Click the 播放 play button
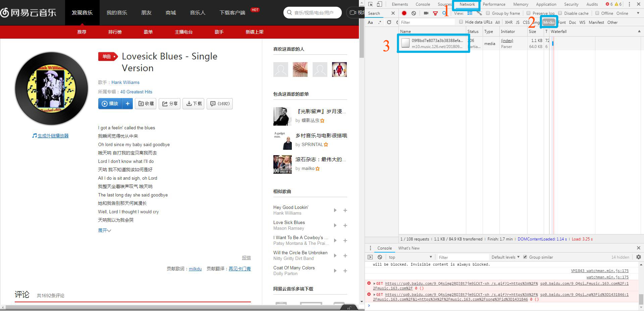This screenshot has height=311, width=644. 110,103
